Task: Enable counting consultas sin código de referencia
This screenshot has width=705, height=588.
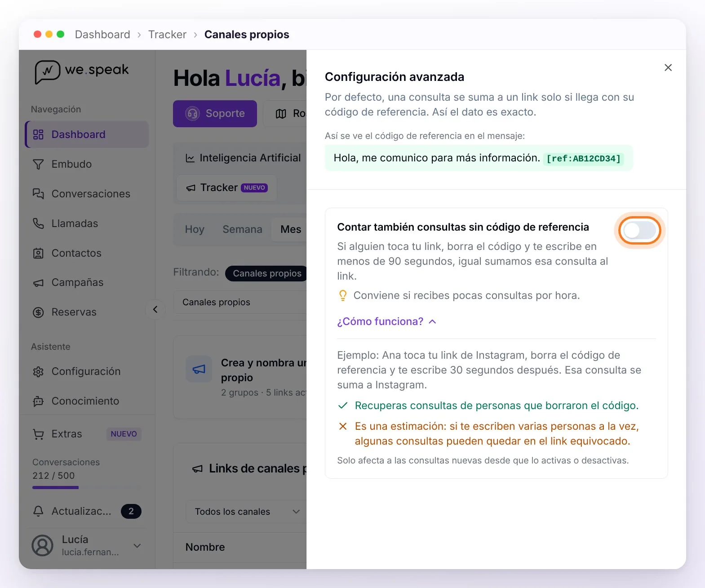Action: 640,231
